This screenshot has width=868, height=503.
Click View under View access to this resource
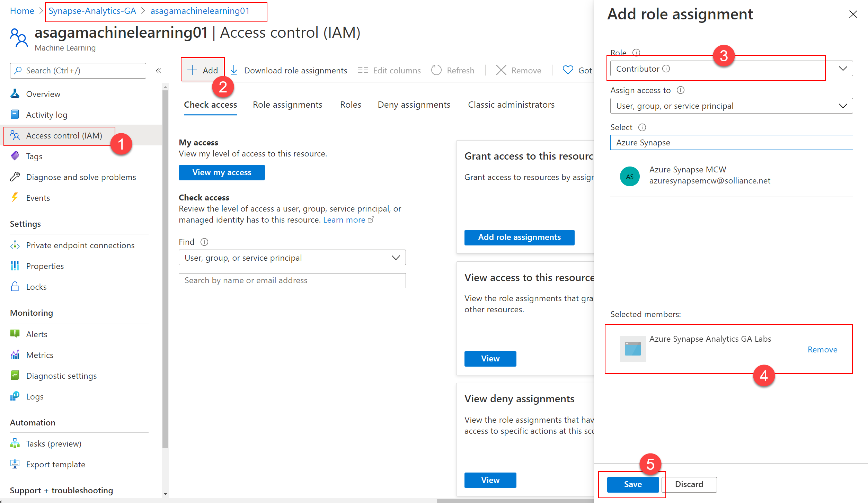[490, 359]
